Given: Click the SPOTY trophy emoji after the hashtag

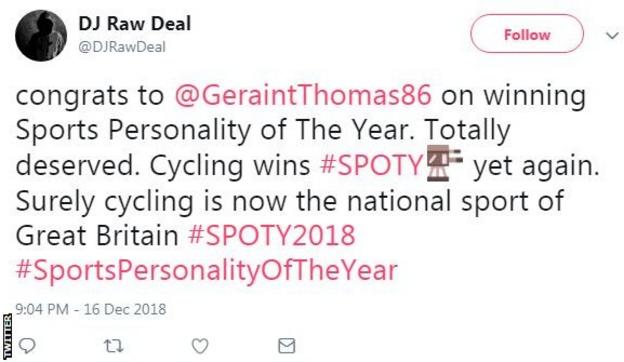Looking at the screenshot, I should tap(445, 163).
